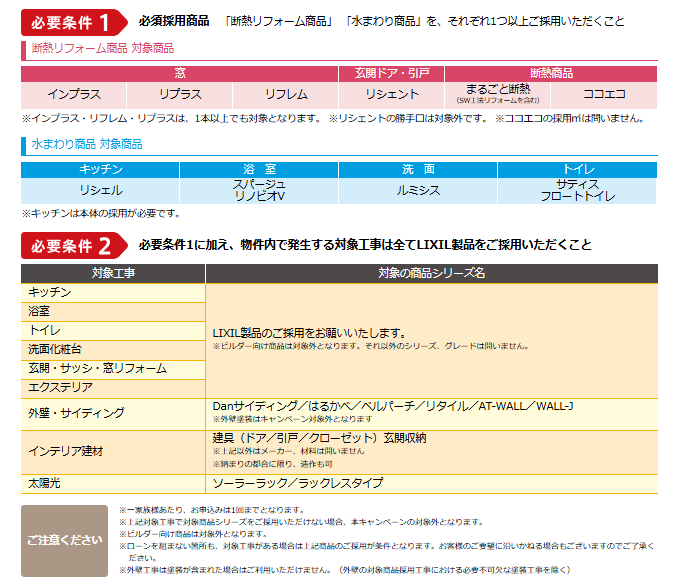Image resolution: width=683 pixels, height=586 pixels.
Task: Select the インプラス cell
Action: pyautogui.click(x=74, y=95)
